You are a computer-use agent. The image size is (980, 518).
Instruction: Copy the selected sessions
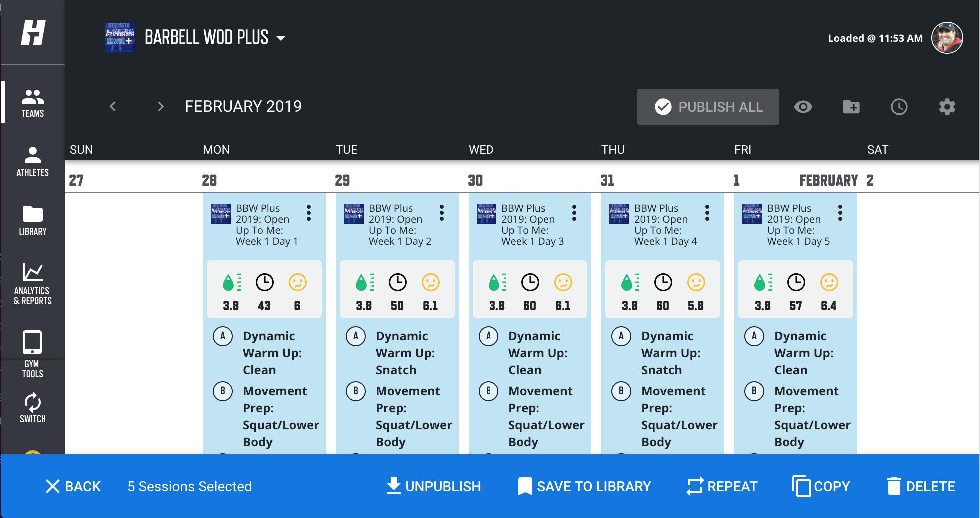coord(821,486)
